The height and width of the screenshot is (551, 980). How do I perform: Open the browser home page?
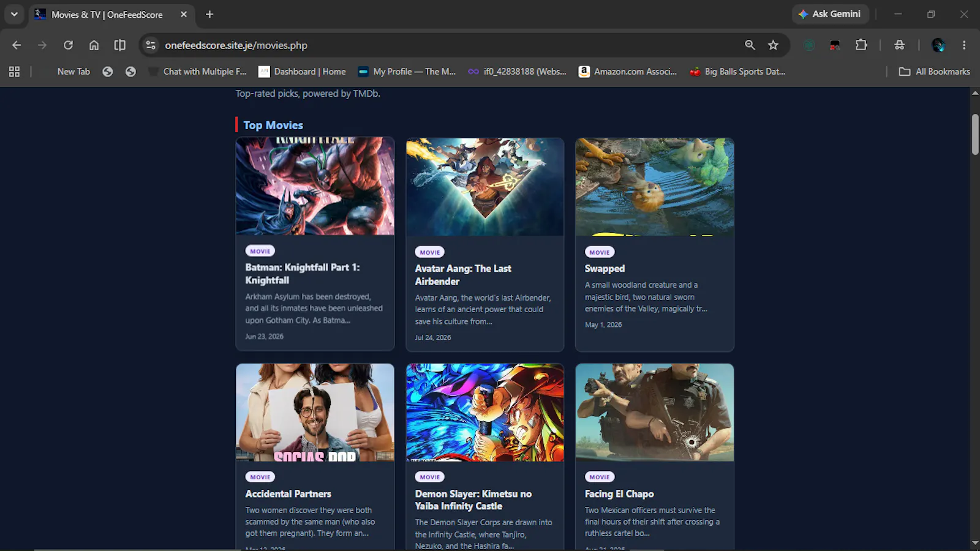point(94,45)
